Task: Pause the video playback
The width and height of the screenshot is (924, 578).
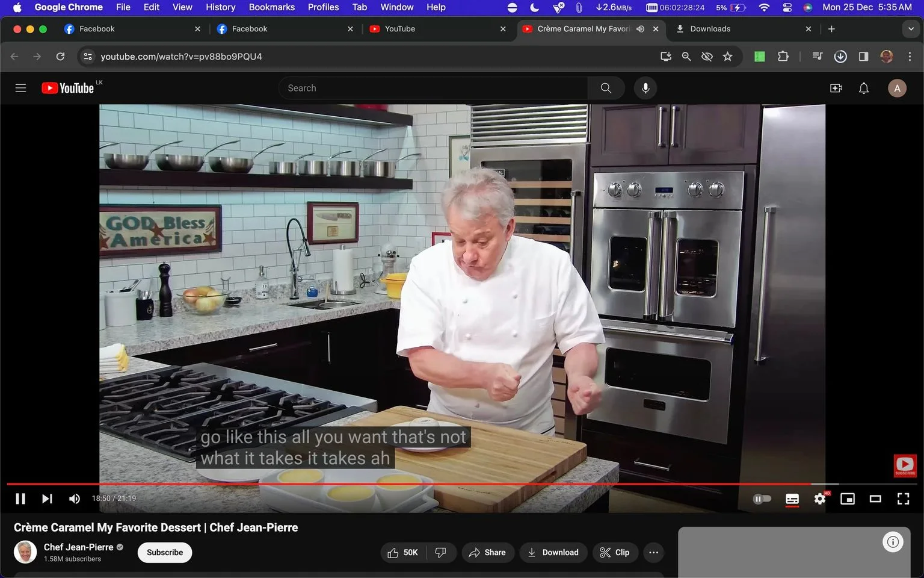Action: 20,499
